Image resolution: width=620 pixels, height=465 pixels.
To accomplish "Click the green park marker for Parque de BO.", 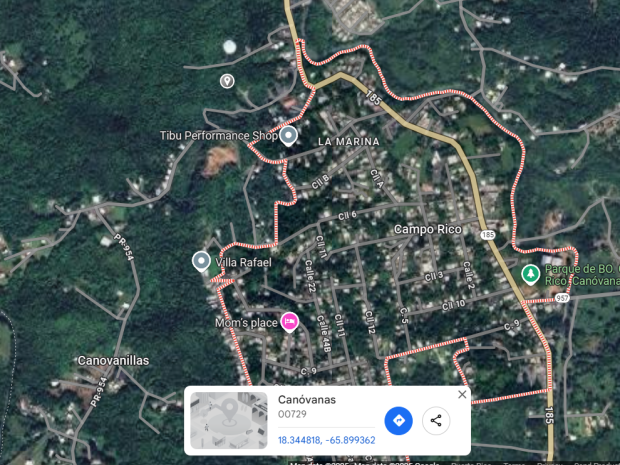I will 530,274.
